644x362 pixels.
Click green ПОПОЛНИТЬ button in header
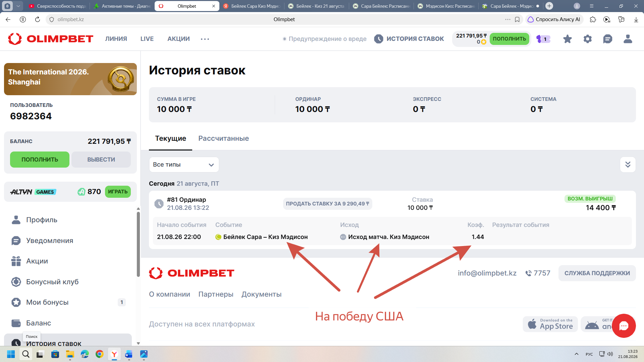click(509, 39)
